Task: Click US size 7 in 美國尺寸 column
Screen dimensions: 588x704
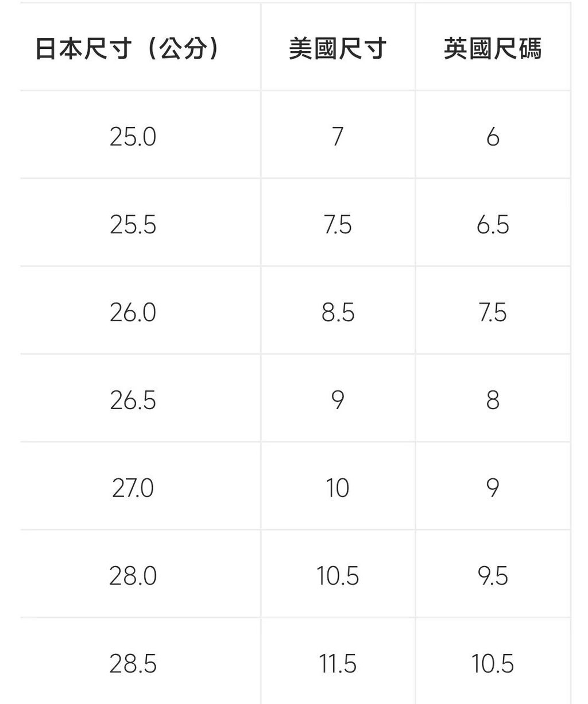Action: [338, 137]
